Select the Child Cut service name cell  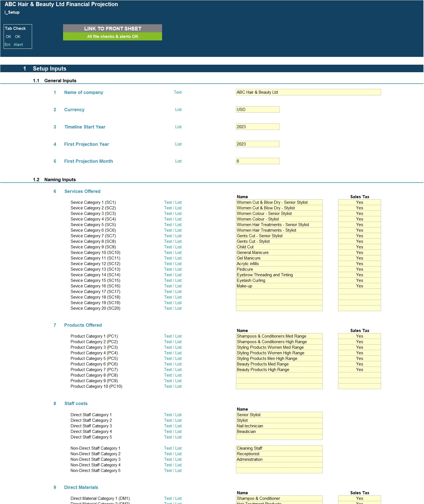[x=279, y=247]
